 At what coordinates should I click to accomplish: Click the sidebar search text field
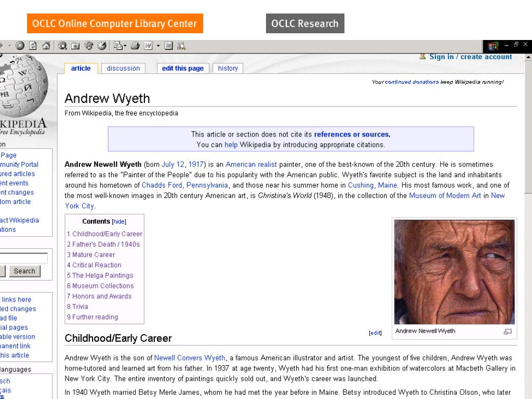coord(23,258)
